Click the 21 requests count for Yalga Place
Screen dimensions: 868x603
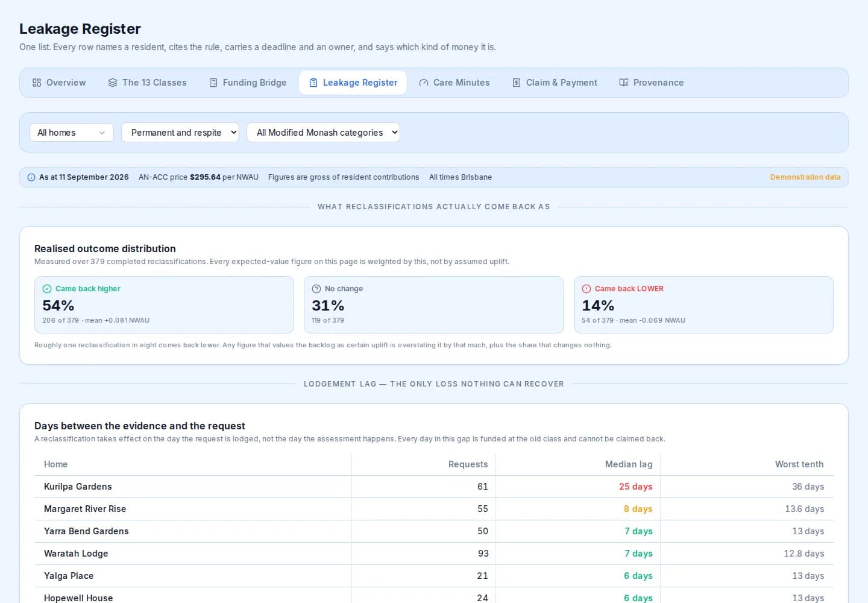(x=483, y=576)
